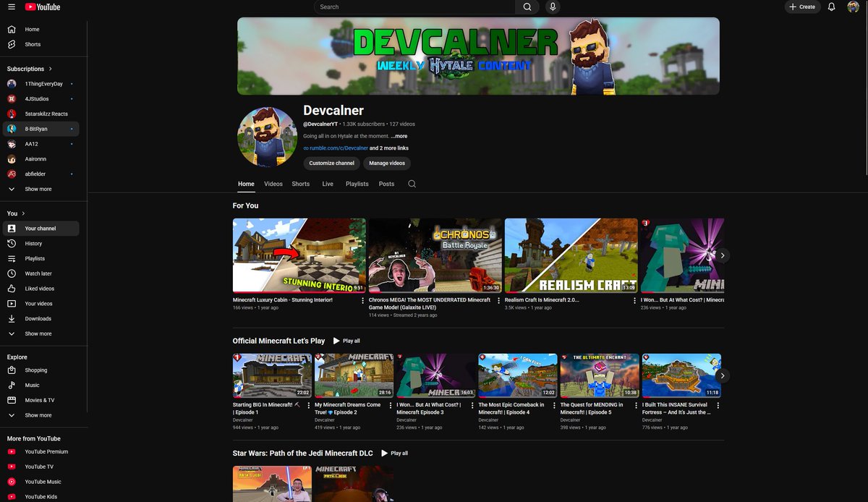Open the You section header
Image resolution: width=868 pixels, height=502 pixels.
tap(16, 213)
